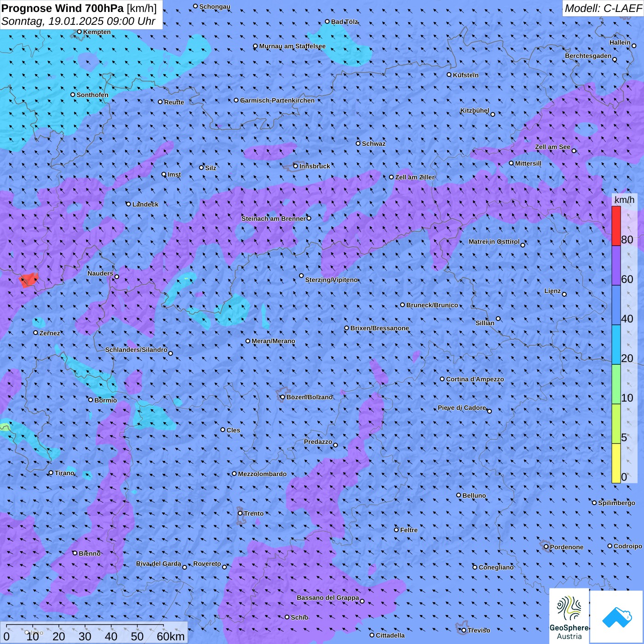Click the Nauders location dot
Image resolution: width=644 pixels, height=644 pixels.
click(117, 276)
